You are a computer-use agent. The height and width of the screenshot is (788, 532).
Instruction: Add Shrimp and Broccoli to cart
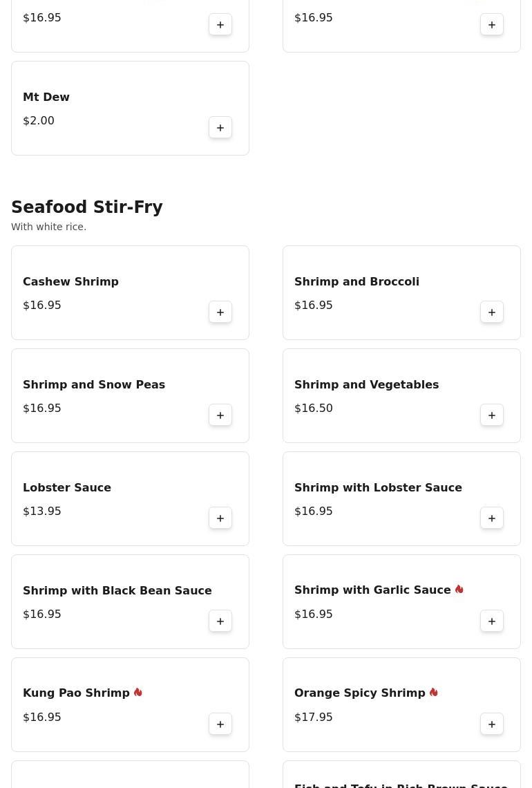(492, 312)
